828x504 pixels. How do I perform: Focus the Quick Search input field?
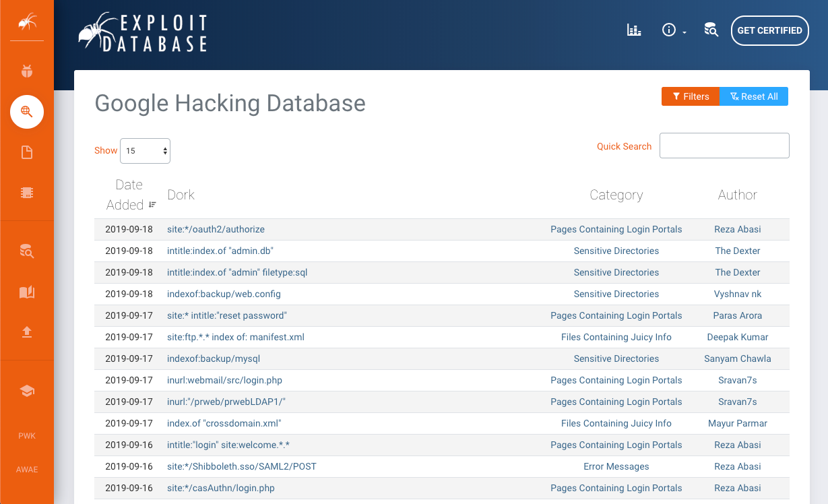[x=724, y=146]
